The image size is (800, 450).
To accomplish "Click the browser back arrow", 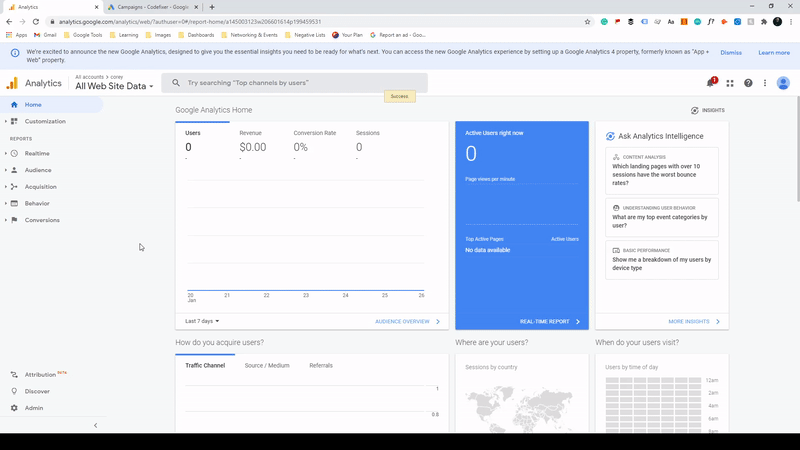I will (9, 21).
